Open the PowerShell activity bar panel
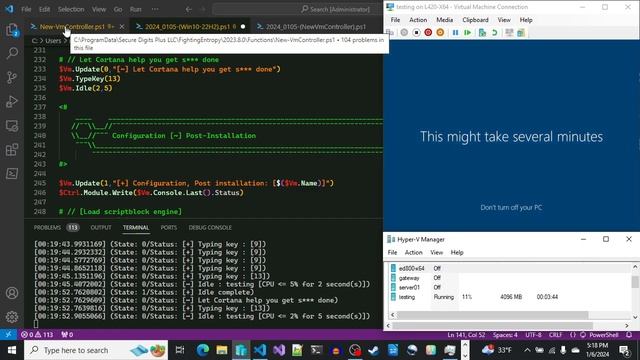The width and height of the screenshot is (640, 360). click(12, 174)
